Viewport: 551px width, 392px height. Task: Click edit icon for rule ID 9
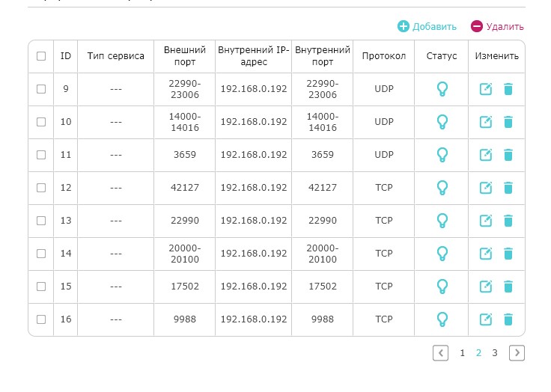point(486,89)
